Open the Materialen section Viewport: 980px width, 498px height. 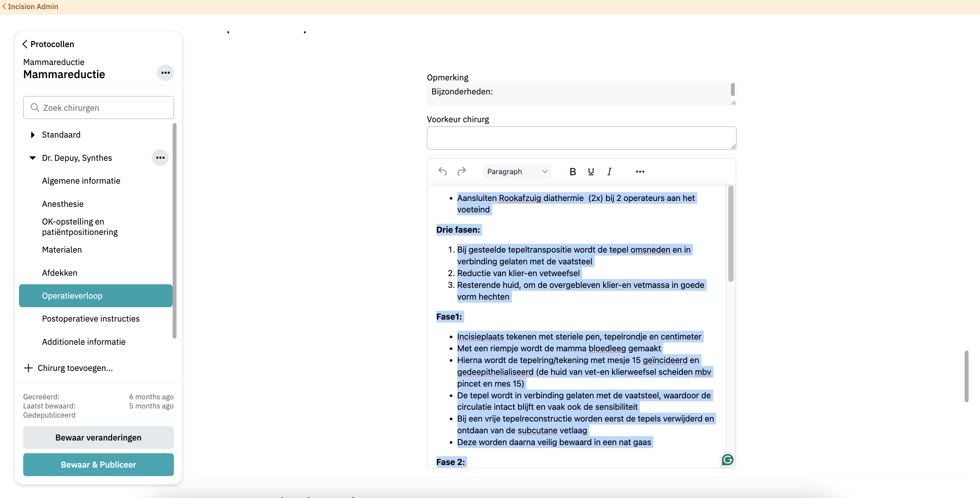pos(62,250)
